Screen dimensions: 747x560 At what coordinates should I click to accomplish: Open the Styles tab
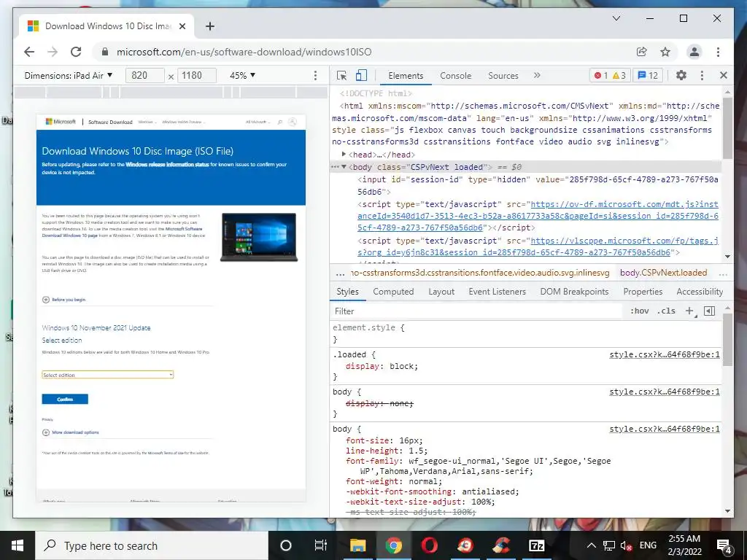coord(347,292)
